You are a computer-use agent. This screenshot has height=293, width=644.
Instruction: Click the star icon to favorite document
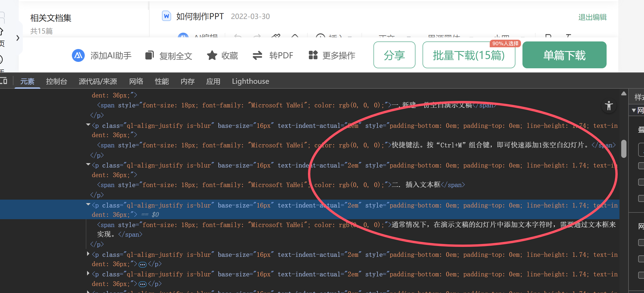point(212,55)
